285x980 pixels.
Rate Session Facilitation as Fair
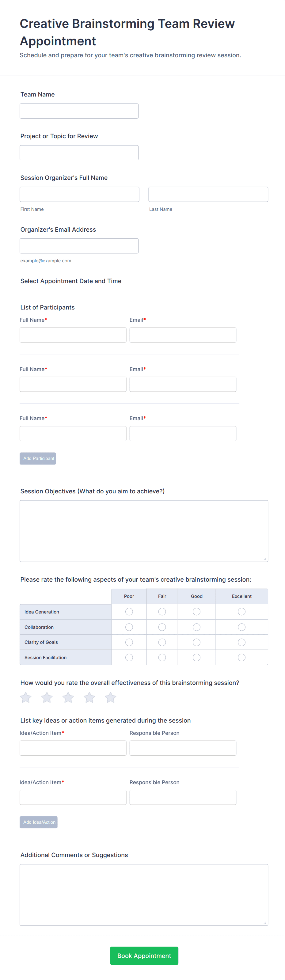[x=162, y=657]
